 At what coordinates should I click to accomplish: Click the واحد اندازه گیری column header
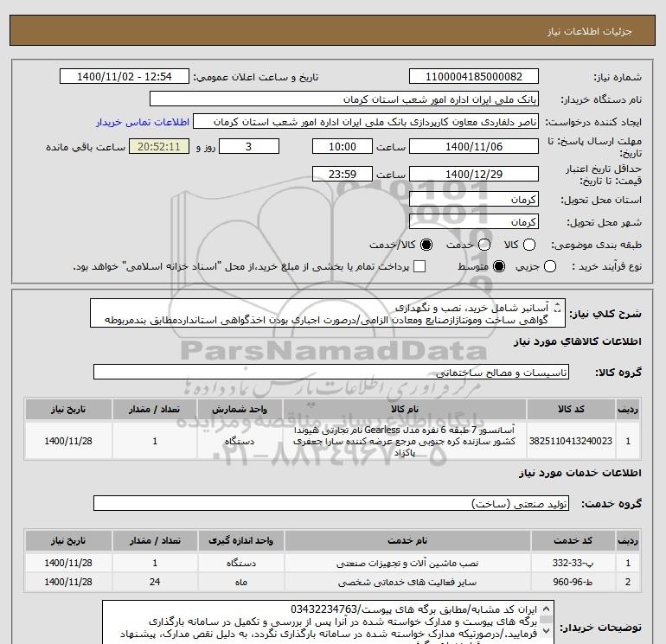pyautogui.click(x=240, y=540)
